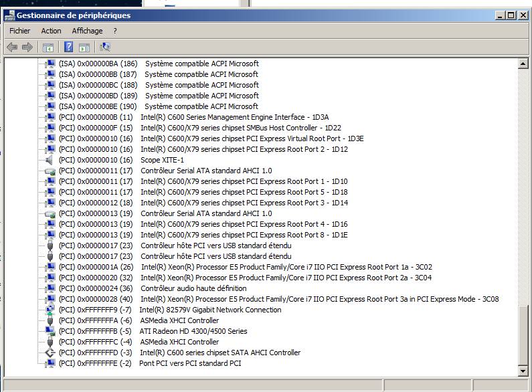Select Intel(R) 82579V Gigabit Network Connection
The width and height of the screenshot is (532, 392).
170,310
